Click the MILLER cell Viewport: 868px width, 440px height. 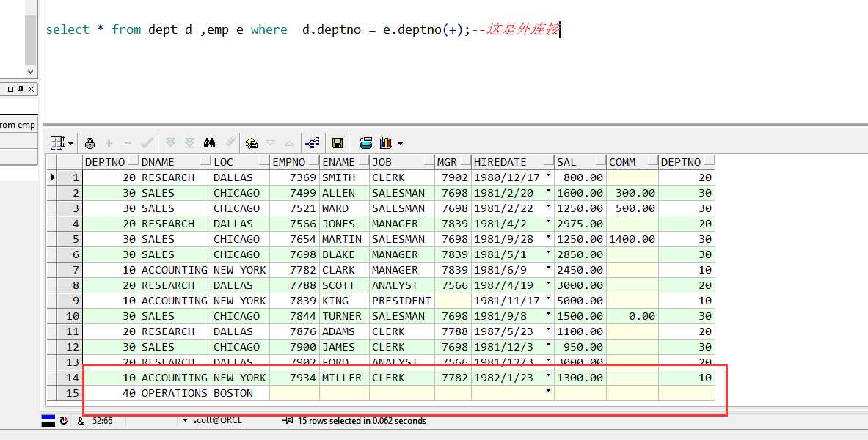[x=344, y=378]
